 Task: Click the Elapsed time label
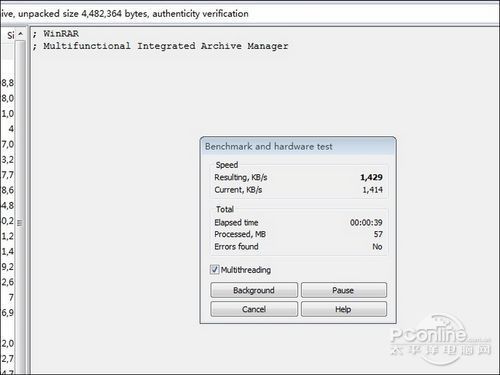(x=236, y=222)
